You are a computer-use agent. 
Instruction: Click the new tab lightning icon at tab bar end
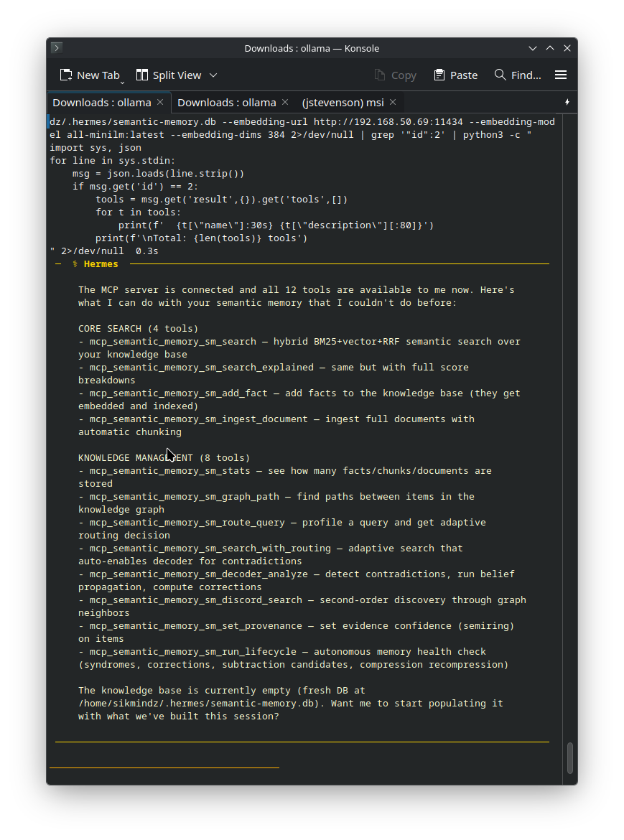click(x=567, y=103)
